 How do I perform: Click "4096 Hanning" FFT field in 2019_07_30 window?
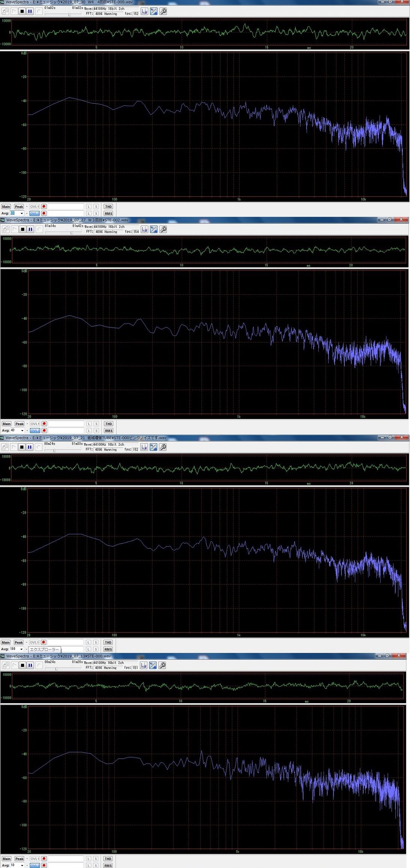(108, 14)
